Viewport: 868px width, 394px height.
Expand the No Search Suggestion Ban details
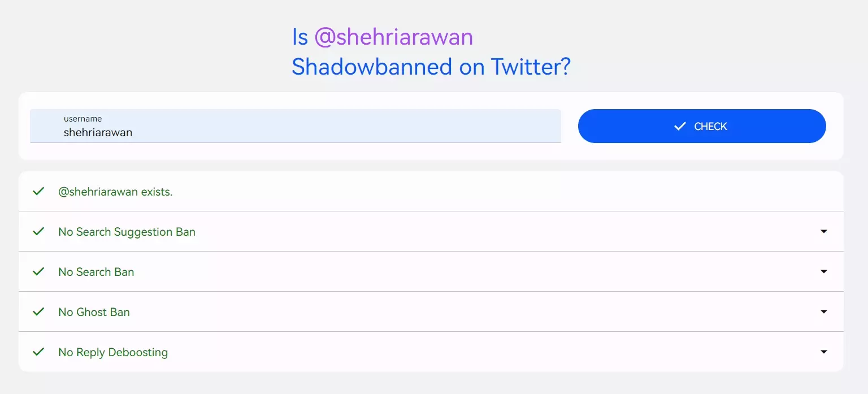coord(824,231)
